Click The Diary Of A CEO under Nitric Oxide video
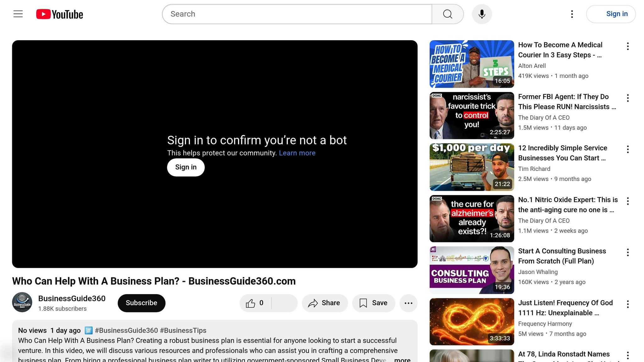 (544, 221)
